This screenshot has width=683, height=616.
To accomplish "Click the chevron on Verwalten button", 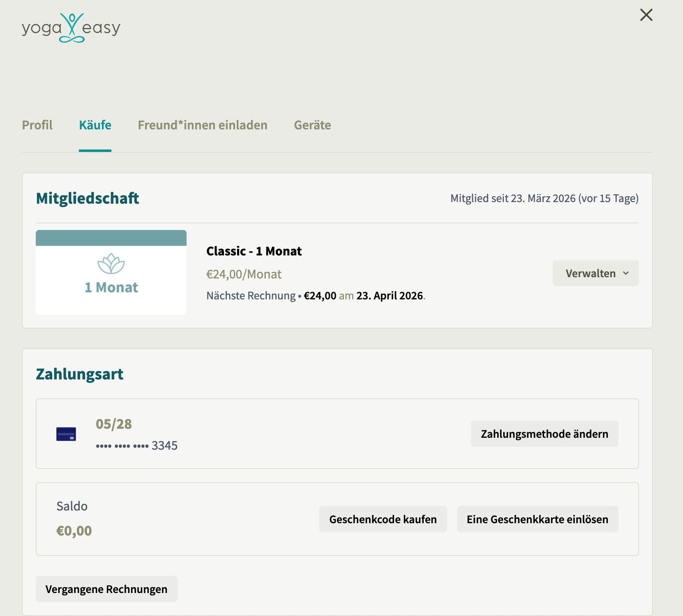I will click(626, 273).
